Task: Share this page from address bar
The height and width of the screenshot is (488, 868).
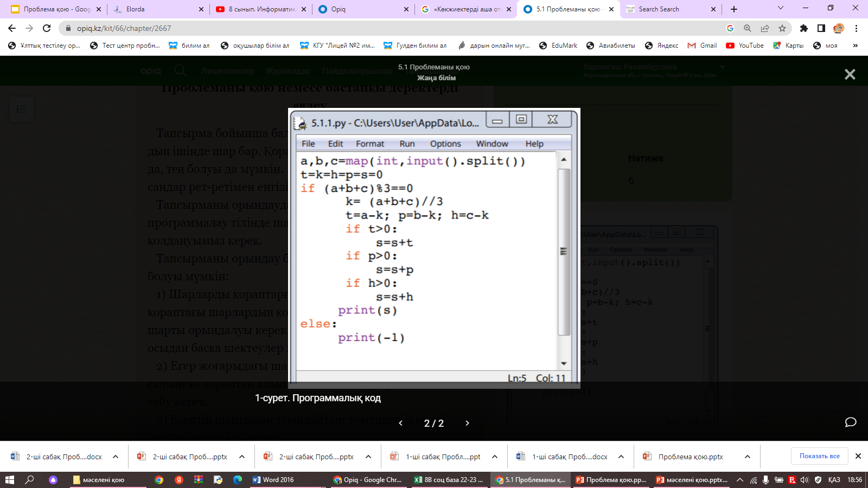Action: (765, 28)
